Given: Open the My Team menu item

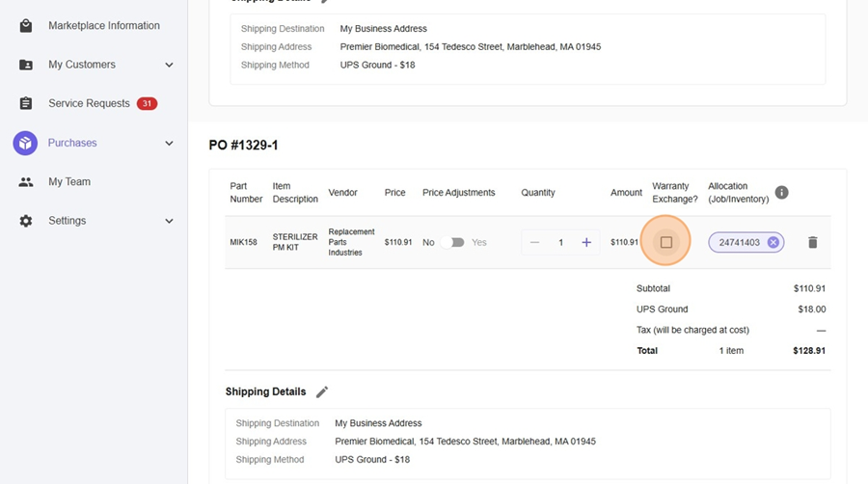Looking at the screenshot, I should [x=69, y=181].
